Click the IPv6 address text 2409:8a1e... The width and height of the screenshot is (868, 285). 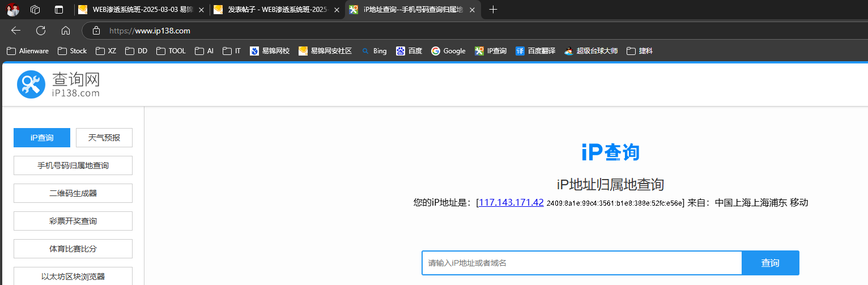tap(614, 203)
